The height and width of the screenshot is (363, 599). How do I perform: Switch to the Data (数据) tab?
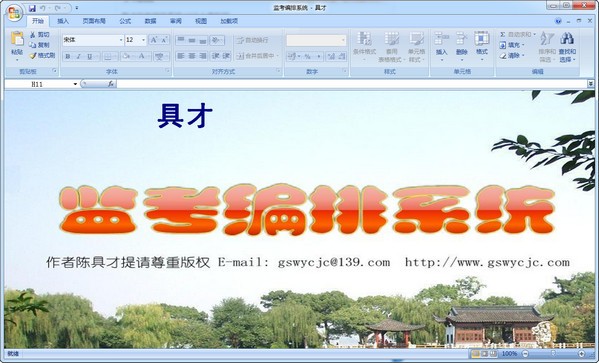(x=151, y=21)
